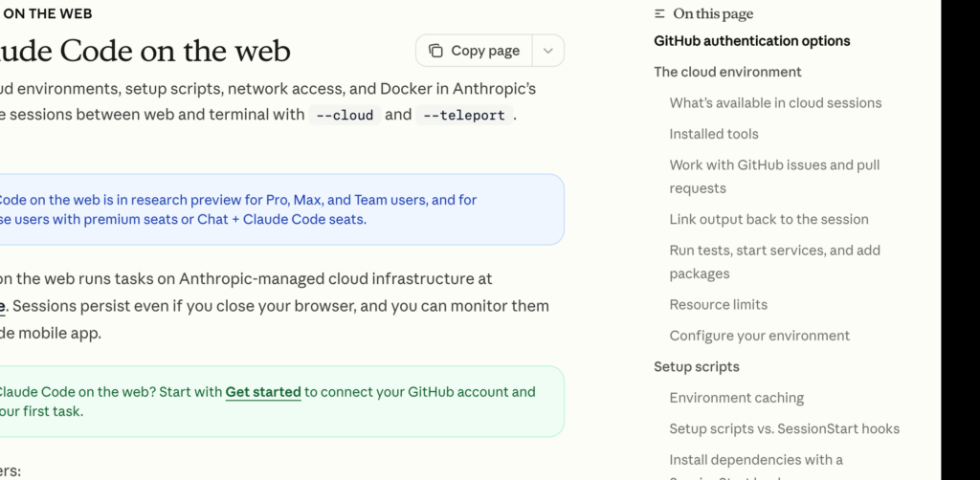This screenshot has height=480, width=980.
Task: Open What's available in cloud sessions
Action: click(x=775, y=103)
